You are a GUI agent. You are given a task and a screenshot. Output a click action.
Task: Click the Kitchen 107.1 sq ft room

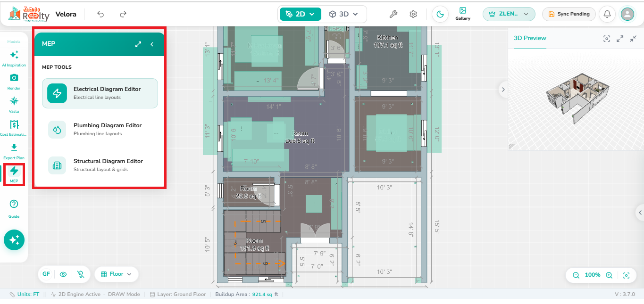pyautogui.click(x=387, y=41)
